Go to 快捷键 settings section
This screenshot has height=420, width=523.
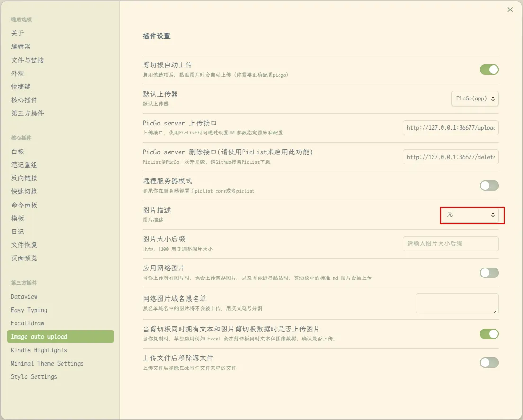click(x=21, y=87)
